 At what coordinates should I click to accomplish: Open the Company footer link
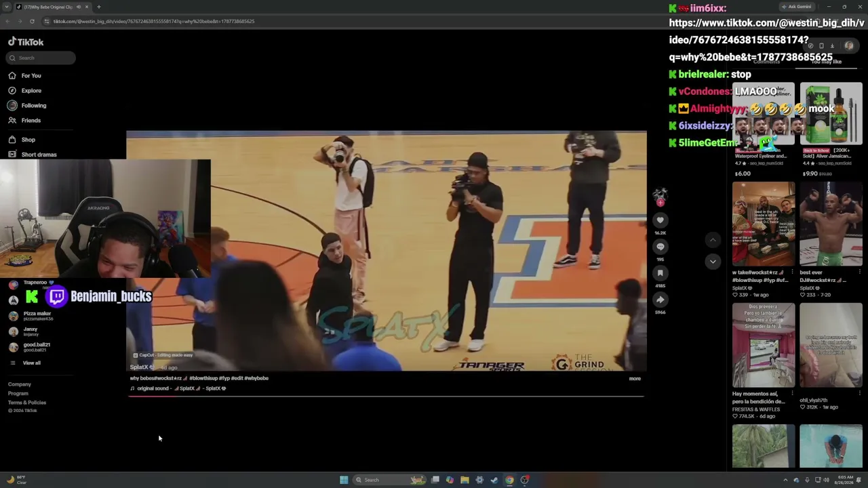point(20,384)
